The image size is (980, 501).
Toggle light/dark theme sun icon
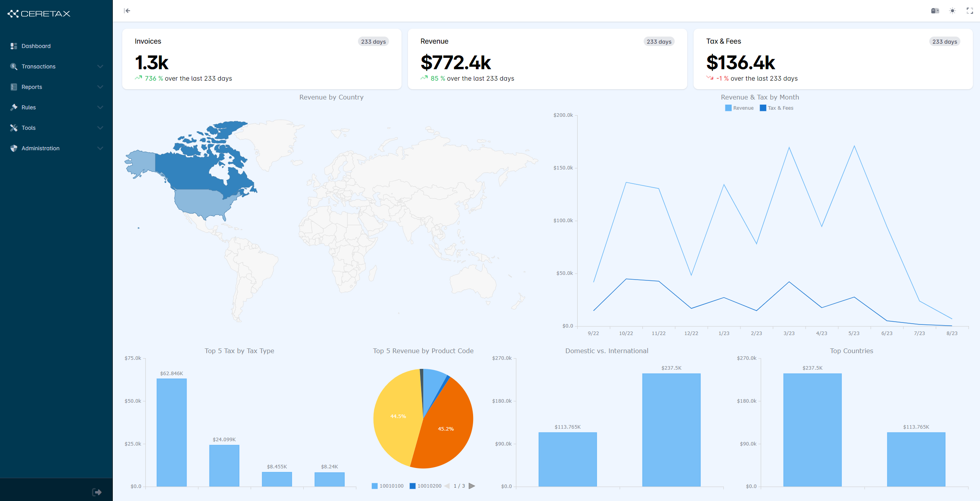point(952,11)
